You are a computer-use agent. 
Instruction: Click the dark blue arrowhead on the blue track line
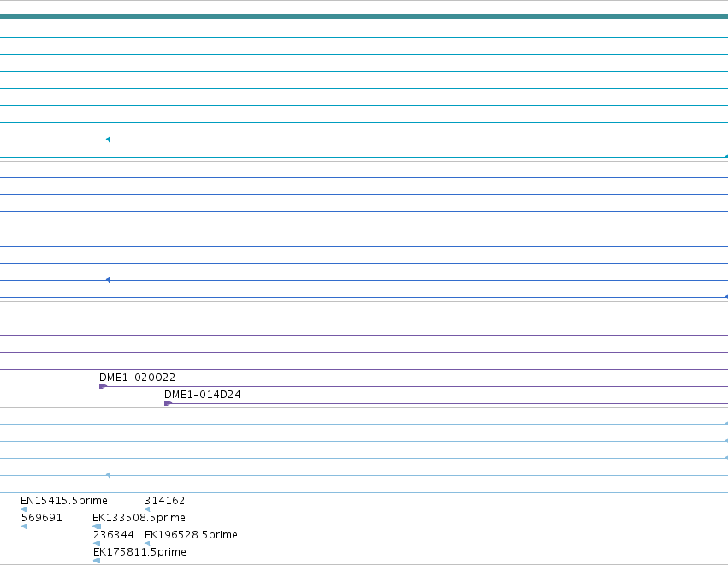coord(108,280)
